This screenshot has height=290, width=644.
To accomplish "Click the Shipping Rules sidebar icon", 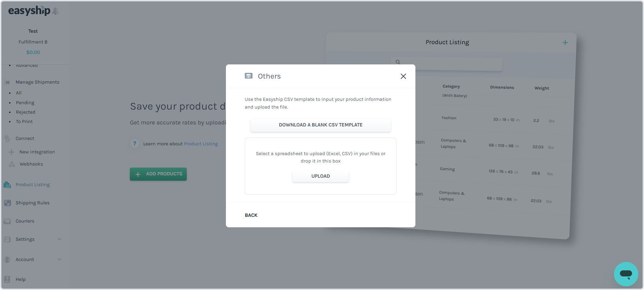I will [7, 203].
